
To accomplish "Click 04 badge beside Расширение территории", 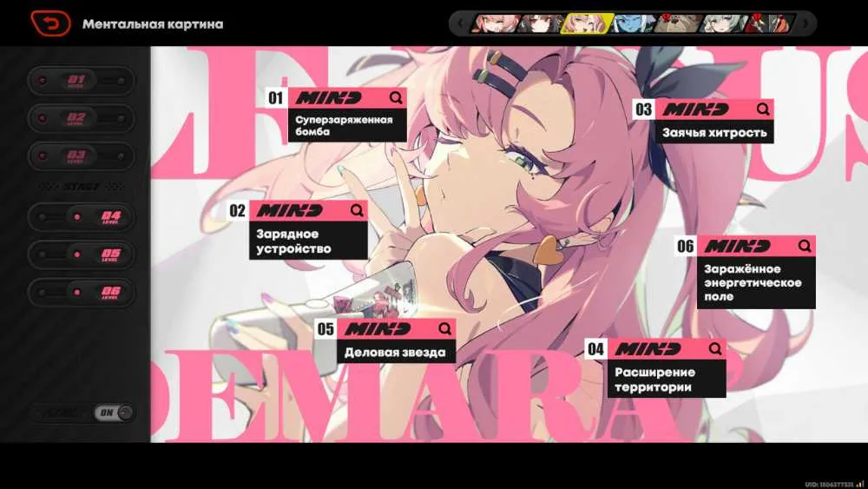I will coord(595,349).
